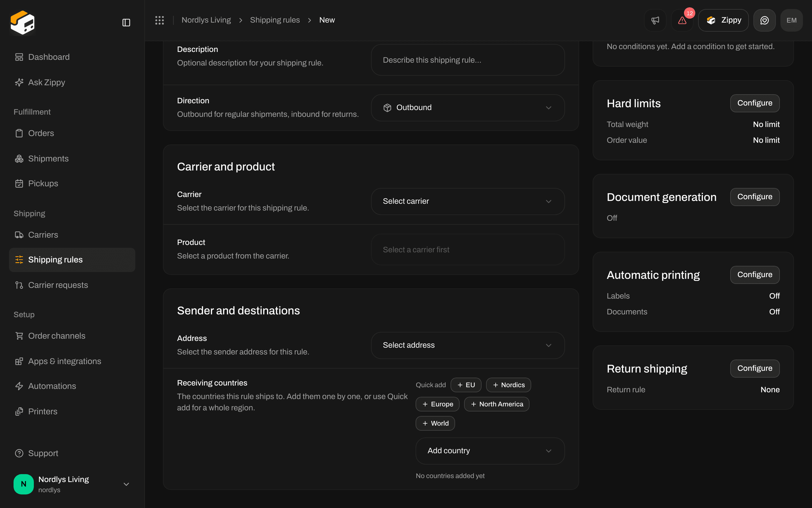The image size is (812, 508).
Task: Open Automations
Action: click(72, 386)
